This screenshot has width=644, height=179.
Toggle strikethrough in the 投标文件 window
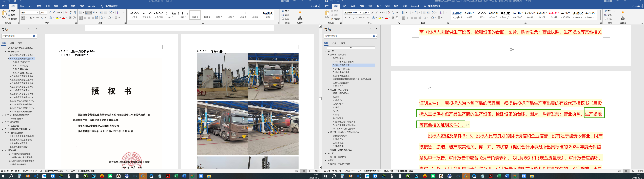37,18
